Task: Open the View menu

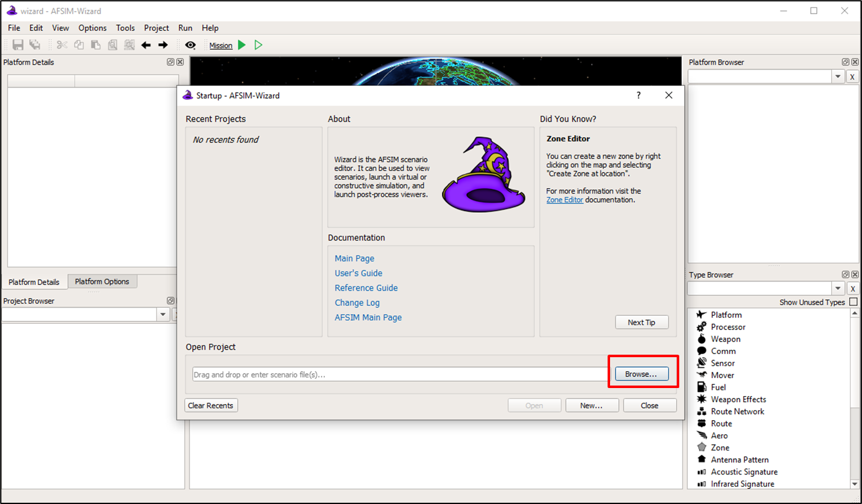Action: (x=61, y=28)
